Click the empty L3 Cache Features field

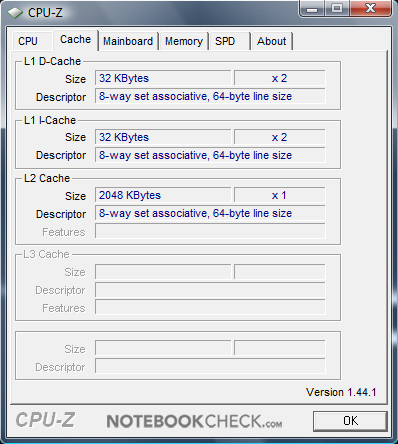click(x=210, y=307)
